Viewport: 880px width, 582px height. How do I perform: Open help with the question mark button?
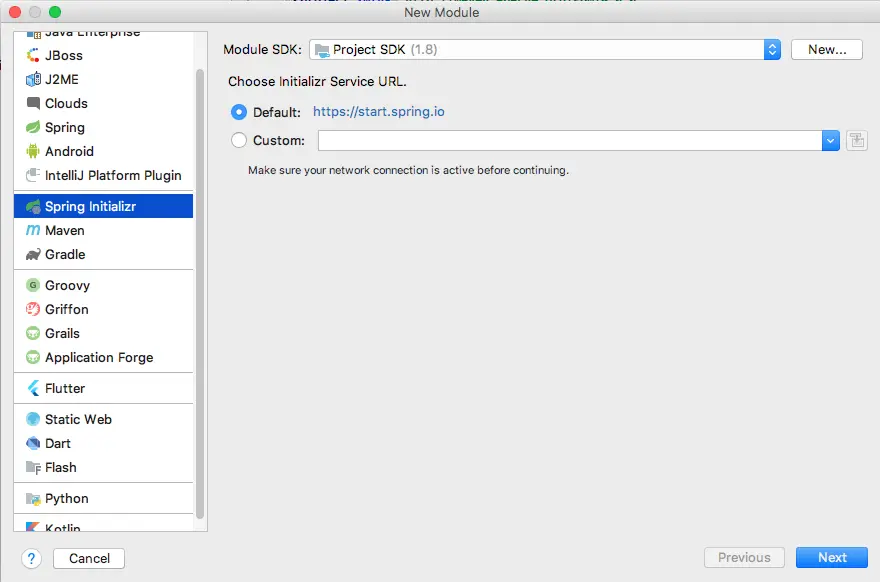click(x=31, y=558)
